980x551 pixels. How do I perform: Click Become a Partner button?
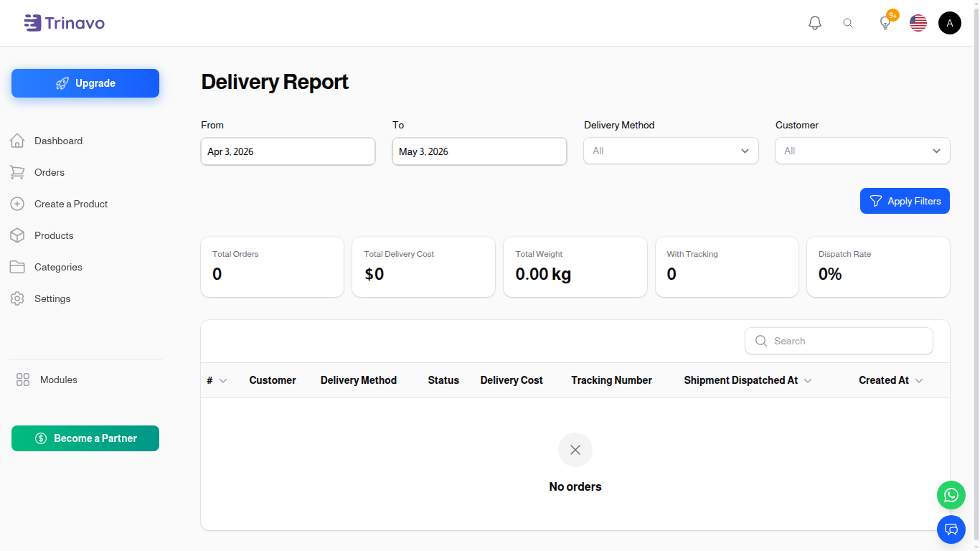(x=85, y=438)
